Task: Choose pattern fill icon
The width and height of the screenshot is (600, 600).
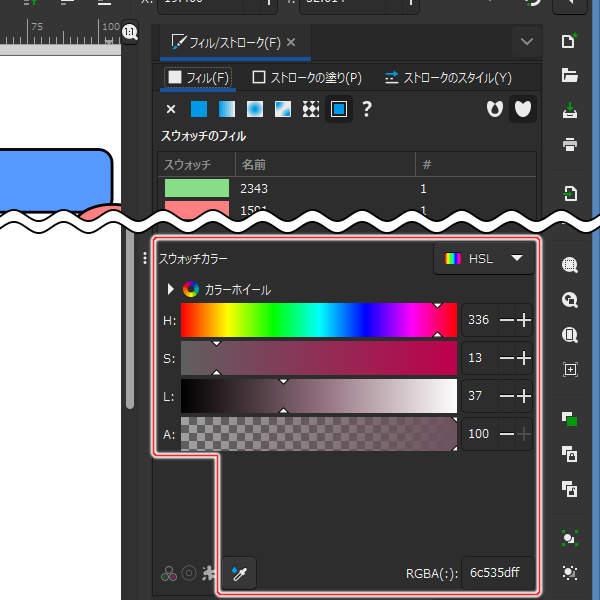Action: 311,109
